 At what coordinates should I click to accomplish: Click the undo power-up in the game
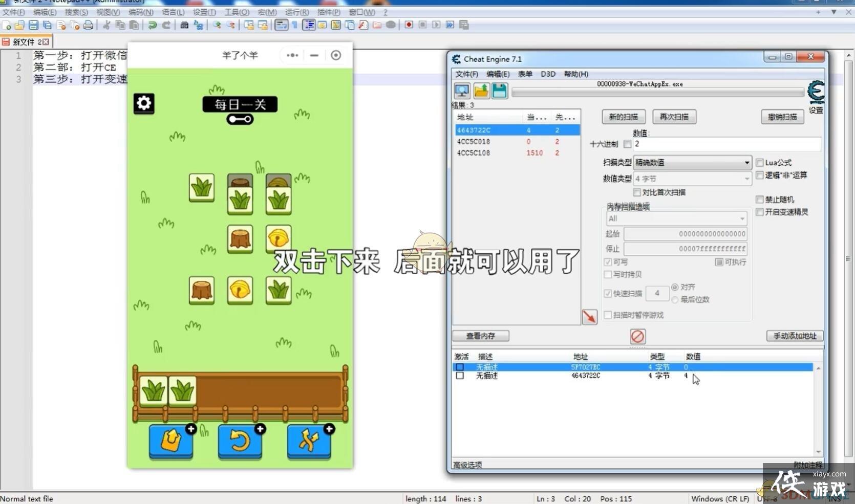(240, 441)
